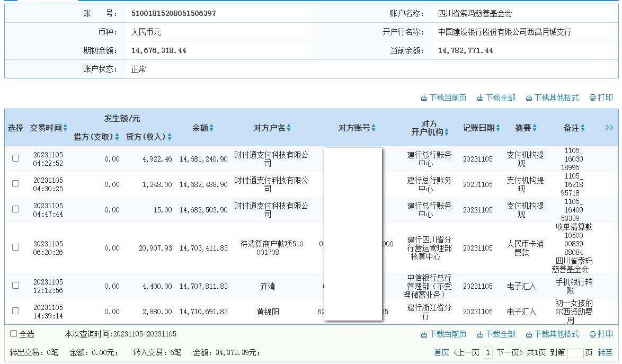Click balance cell 14,710,691.83
The image size is (622, 364).
click(203, 312)
